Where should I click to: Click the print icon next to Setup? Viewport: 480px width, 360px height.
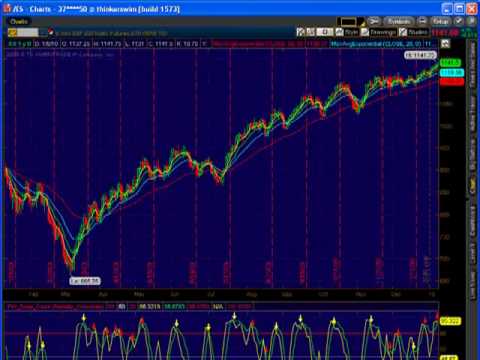(x=422, y=21)
